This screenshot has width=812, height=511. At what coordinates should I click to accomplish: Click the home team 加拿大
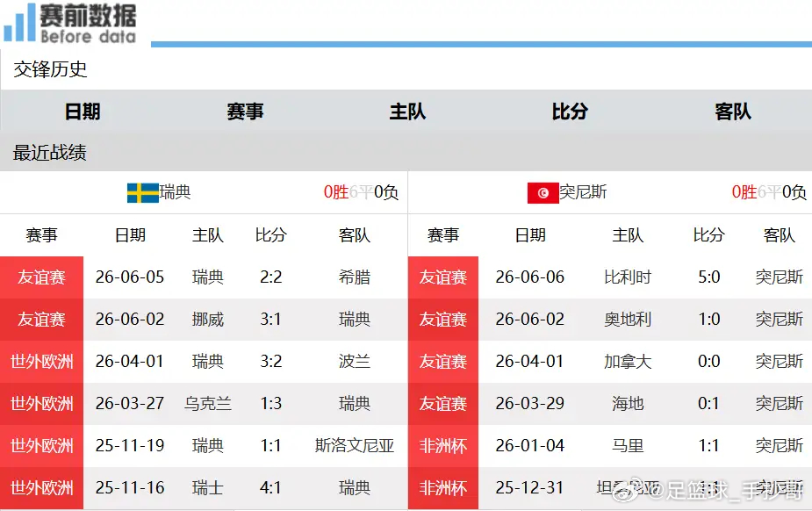[628, 362]
